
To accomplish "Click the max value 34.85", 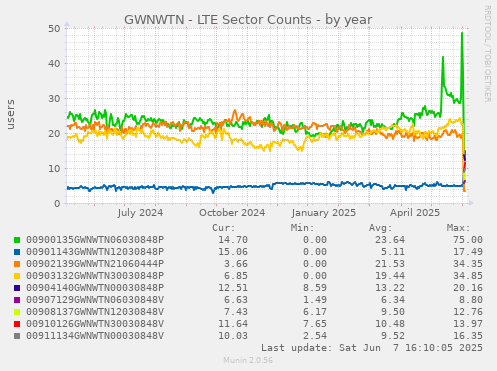I will point(468,276).
